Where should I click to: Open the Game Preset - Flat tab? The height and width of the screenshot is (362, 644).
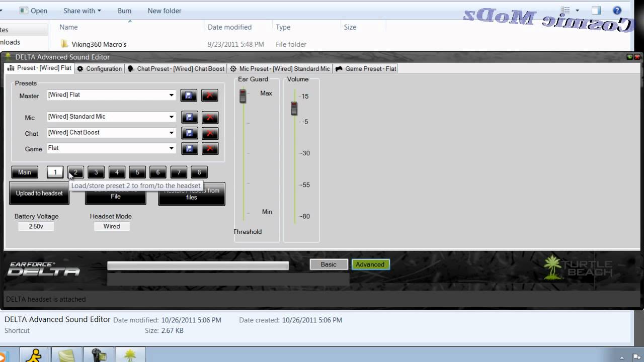click(366, 68)
